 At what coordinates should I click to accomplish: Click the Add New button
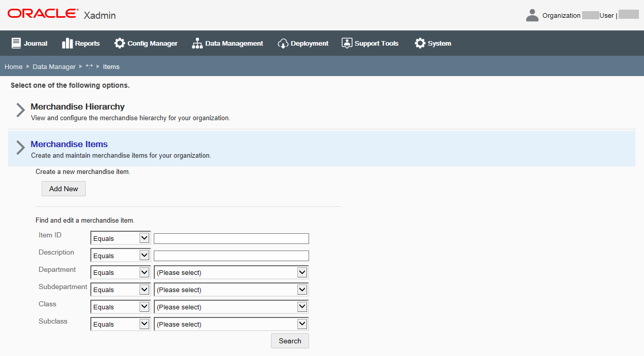[63, 189]
